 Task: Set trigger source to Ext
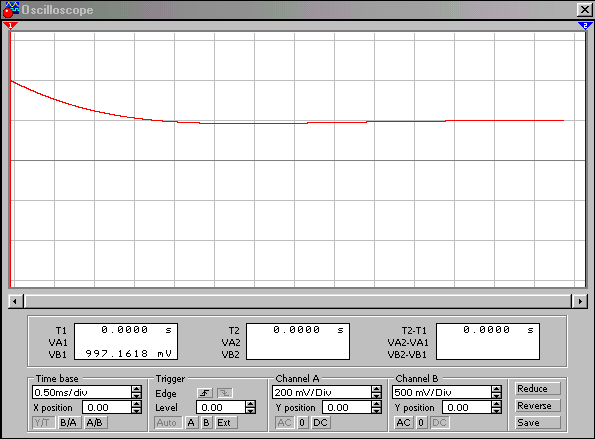(226, 422)
